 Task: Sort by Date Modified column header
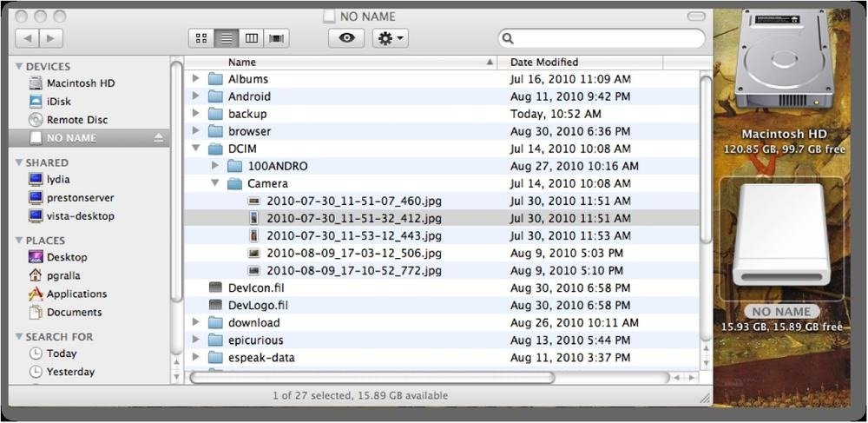(x=580, y=62)
